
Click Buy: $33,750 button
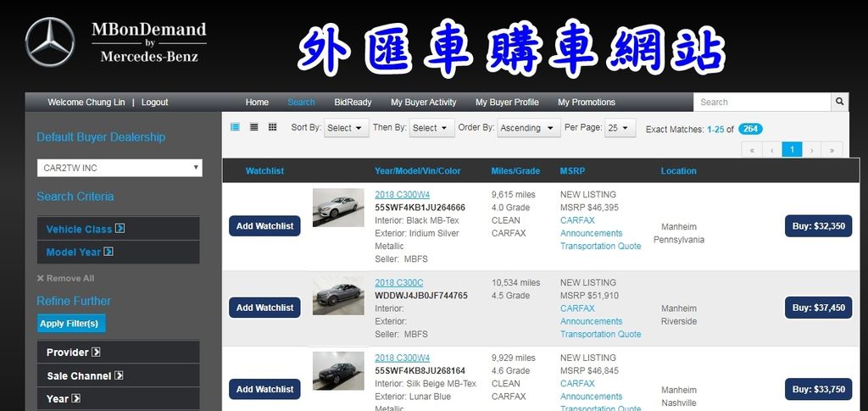(x=818, y=389)
